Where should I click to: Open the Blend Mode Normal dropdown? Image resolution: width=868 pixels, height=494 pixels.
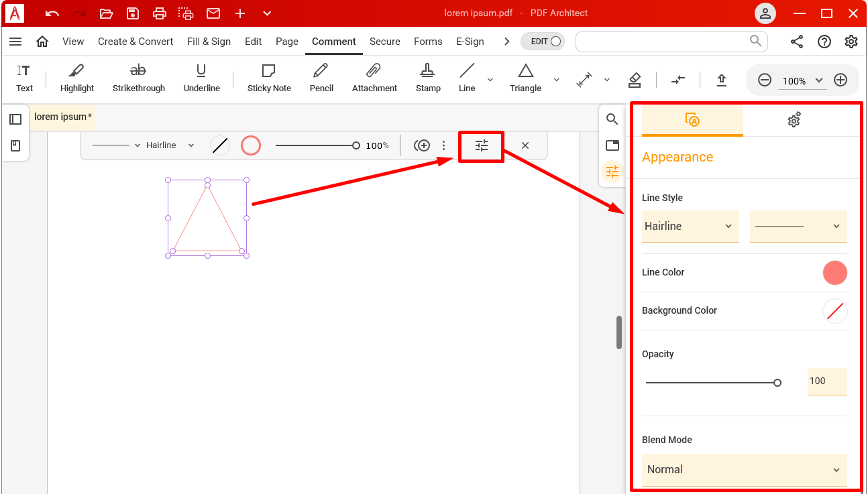pos(745,470)
